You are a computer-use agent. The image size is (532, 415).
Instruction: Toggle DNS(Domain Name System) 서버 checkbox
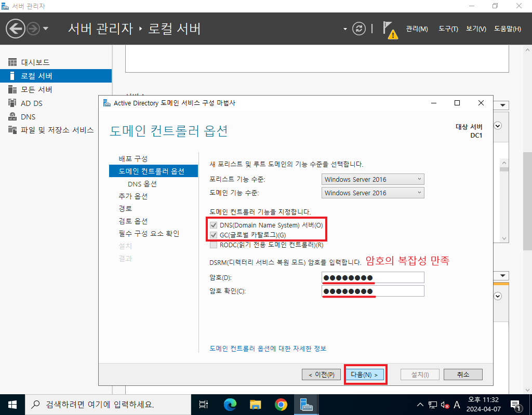click(x=214, y=225)
